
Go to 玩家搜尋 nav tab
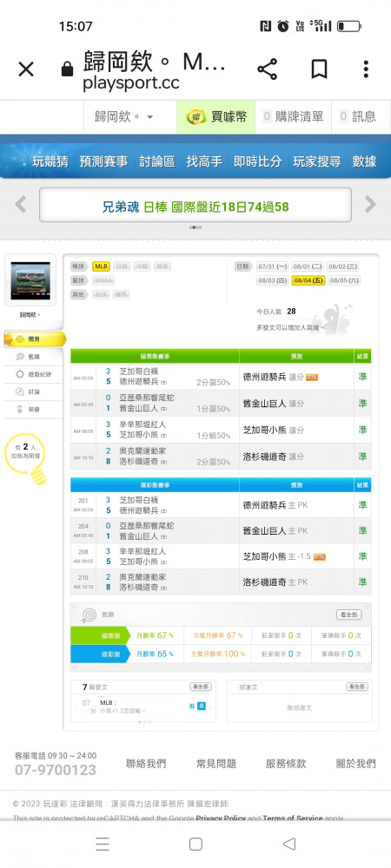[x=317, y=161]
